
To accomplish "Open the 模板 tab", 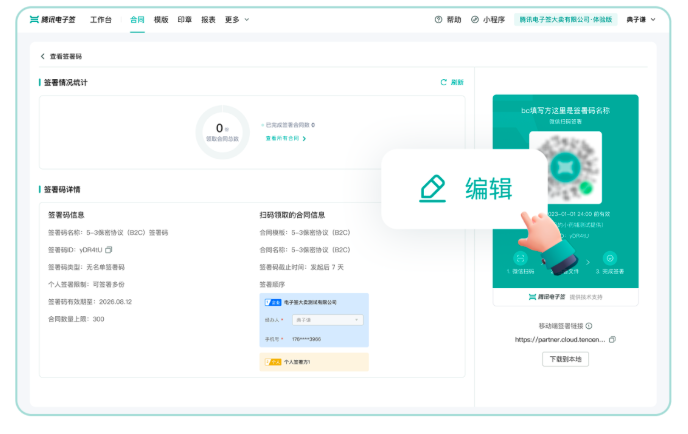I will click(x=161, y=20).
